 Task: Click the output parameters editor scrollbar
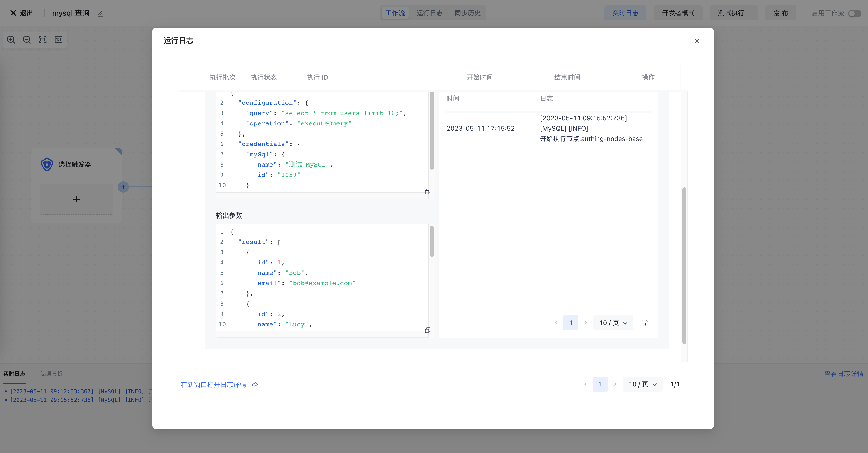tap(432, 241)
